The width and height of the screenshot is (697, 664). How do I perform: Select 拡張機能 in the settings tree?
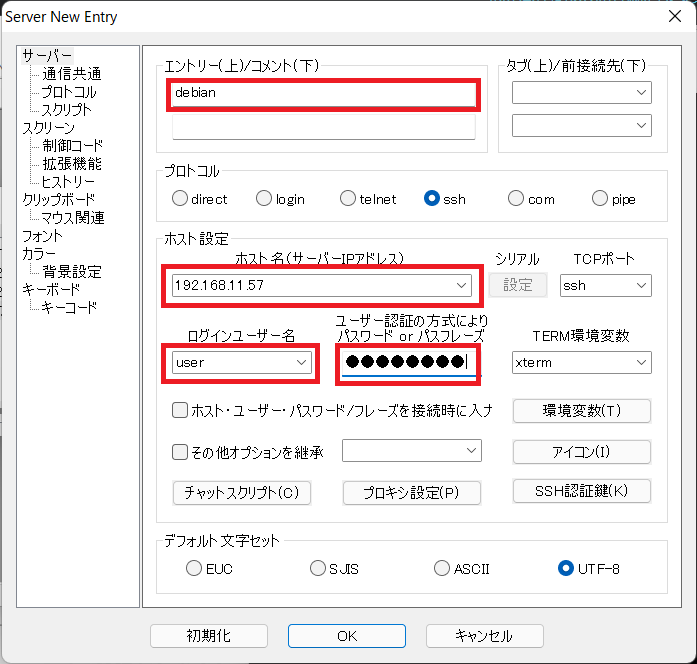pyautogui.click(x=72, y=164)
